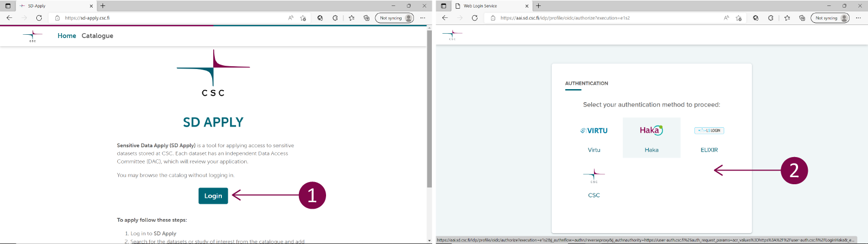
Task: Go to Home in SD Apply navigation
Action: [x=67, y=36]
